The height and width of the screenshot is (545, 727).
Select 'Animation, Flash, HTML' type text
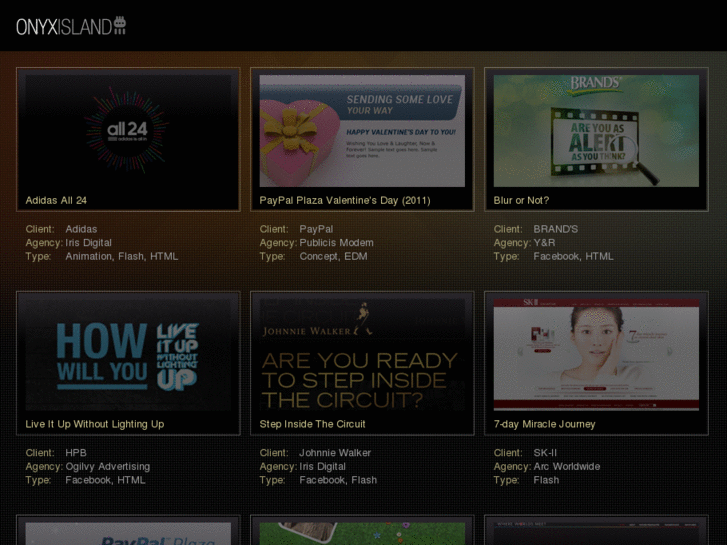click(121, 256)
